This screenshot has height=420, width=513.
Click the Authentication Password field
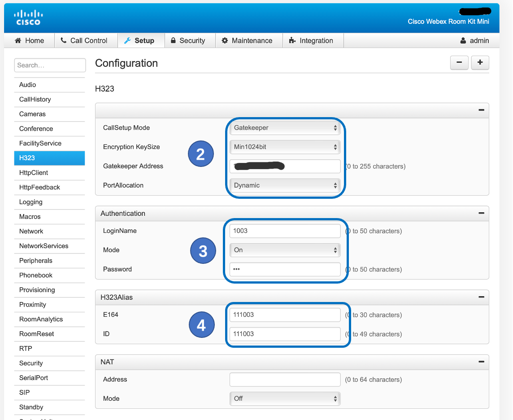click(x=285, y=269)
